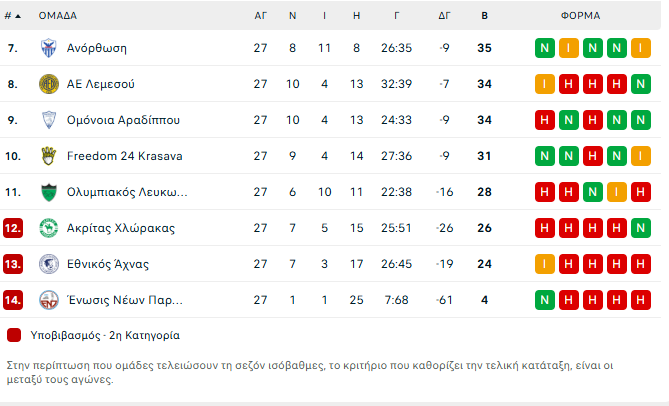Click the Ομόνοια Αραδίππου crest icon
The height and width of the screenshot is (406, 669).
(x=48, y=120)
